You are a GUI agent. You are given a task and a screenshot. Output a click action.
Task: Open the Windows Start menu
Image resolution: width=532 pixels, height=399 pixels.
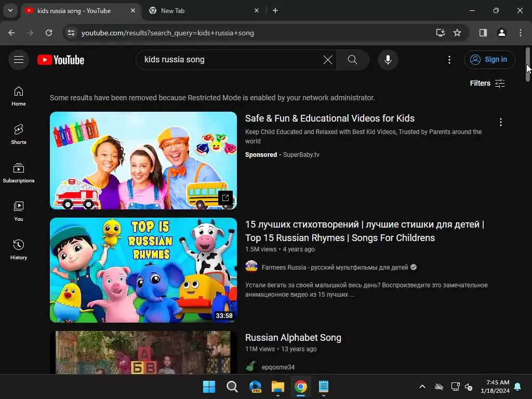[209, 387]
